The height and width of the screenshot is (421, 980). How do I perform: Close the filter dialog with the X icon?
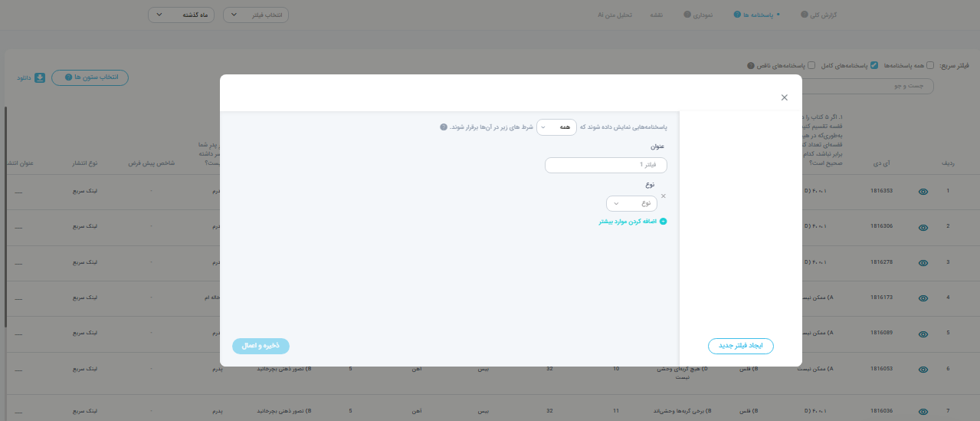[x=784, y=97]
